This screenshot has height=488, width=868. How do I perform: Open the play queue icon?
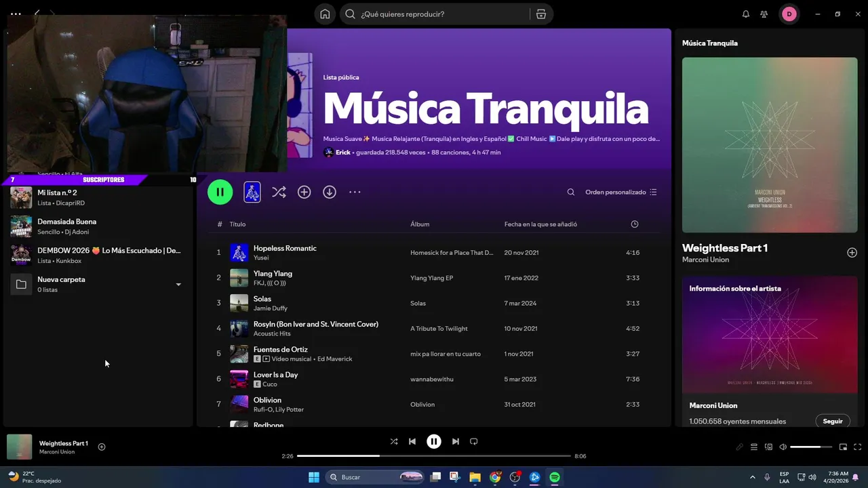click(x=753, y=447)
